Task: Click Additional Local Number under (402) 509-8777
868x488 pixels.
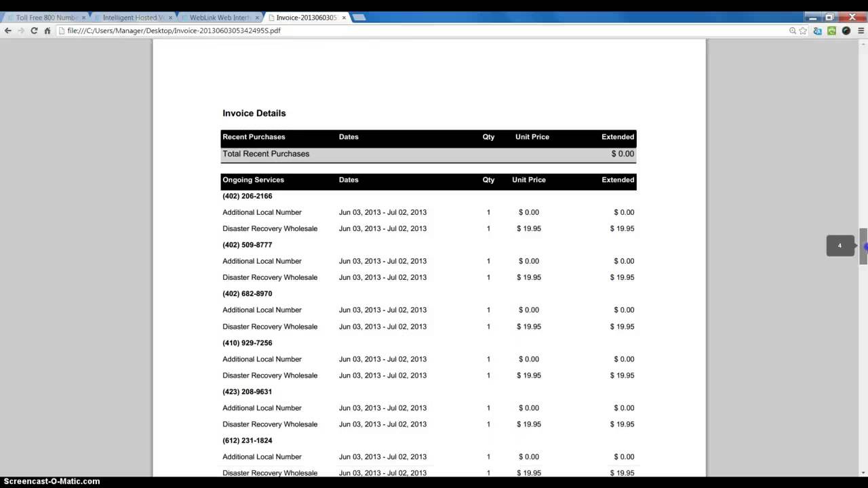Action: (x=262, y=261)
